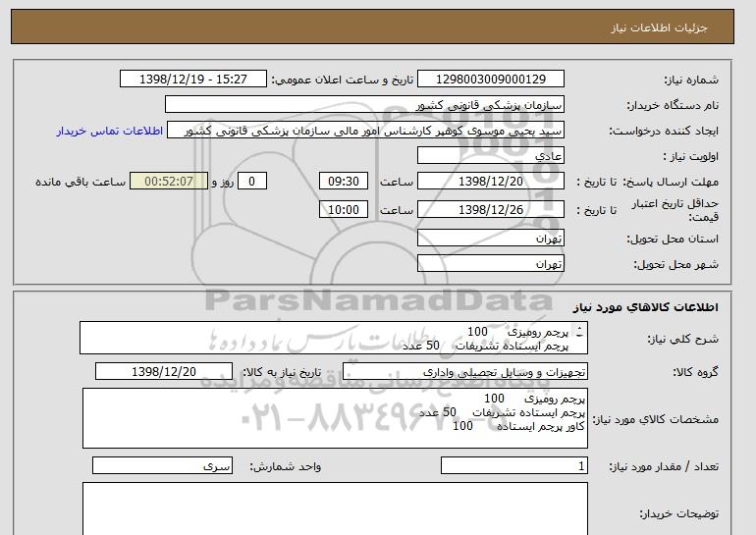756x535 pixels.
Task: Click the label واحد شمارش
Action: 285,466
